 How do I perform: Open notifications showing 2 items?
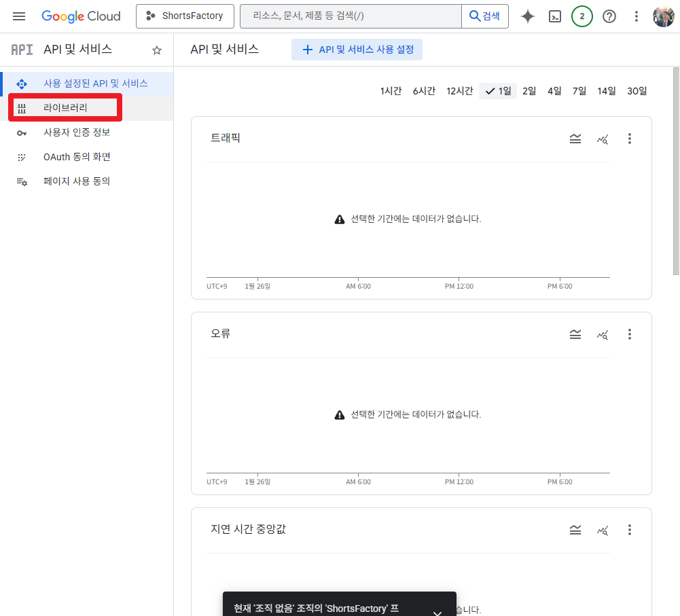click(x=581, y=16)
